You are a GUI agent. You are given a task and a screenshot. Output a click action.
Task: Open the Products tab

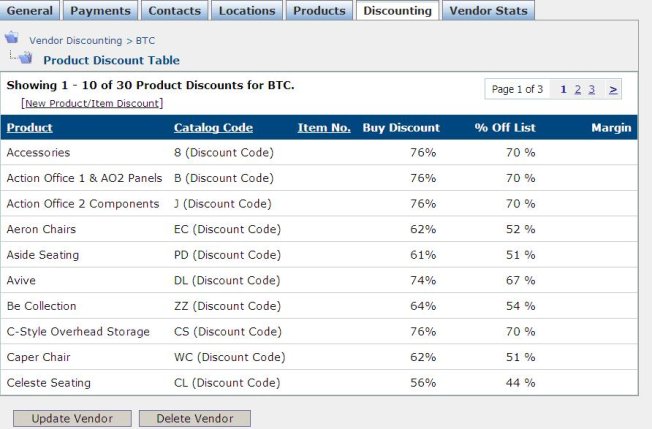point(319,10)
